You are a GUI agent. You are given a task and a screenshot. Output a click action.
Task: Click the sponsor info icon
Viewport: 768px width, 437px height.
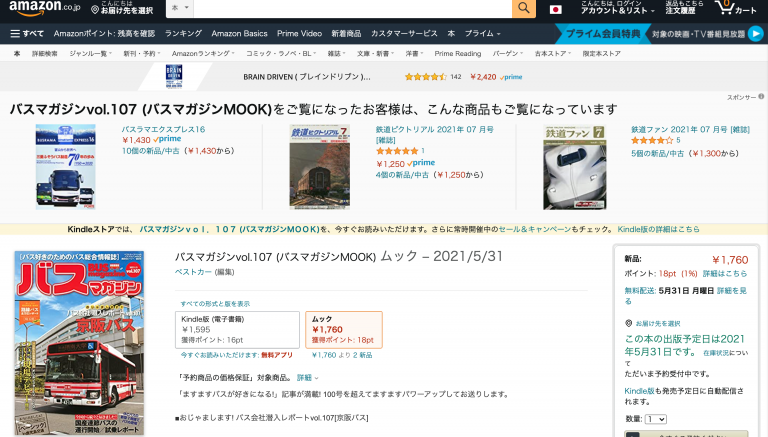point(761,97)
